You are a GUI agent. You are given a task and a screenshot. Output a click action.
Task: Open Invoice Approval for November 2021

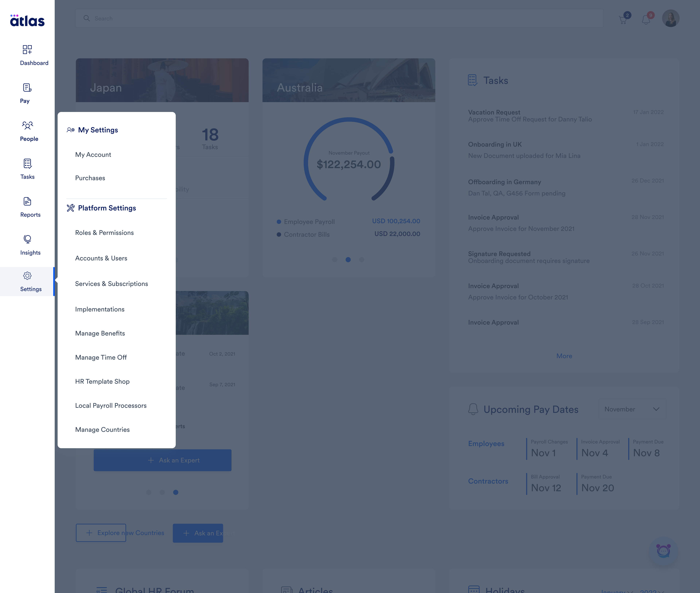pyautogui.click(x=566, y=223)
